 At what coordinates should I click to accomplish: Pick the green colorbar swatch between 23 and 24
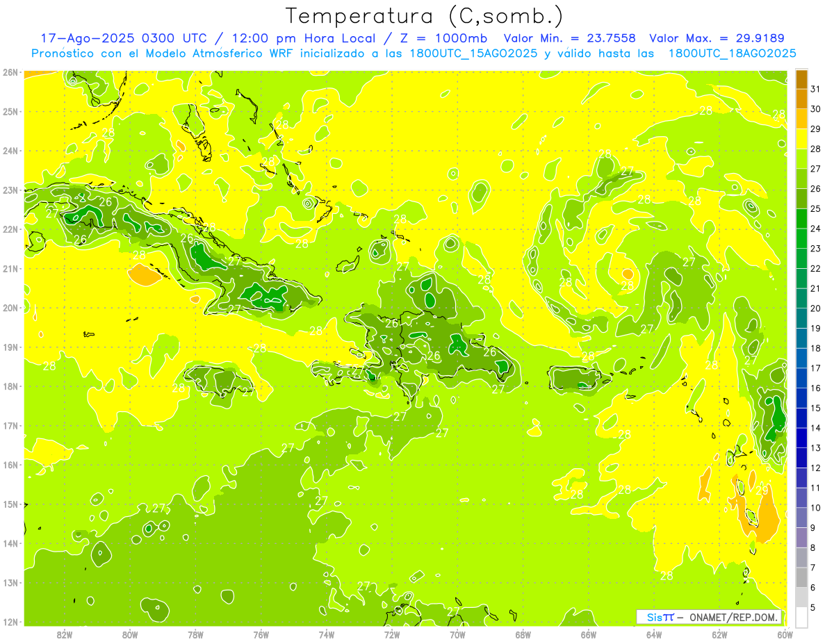[801, 238]
